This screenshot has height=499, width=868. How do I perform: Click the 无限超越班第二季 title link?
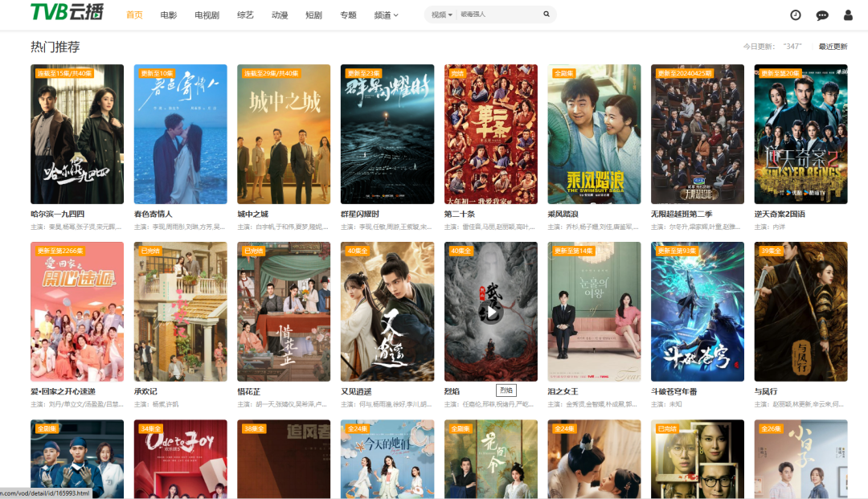682,214
